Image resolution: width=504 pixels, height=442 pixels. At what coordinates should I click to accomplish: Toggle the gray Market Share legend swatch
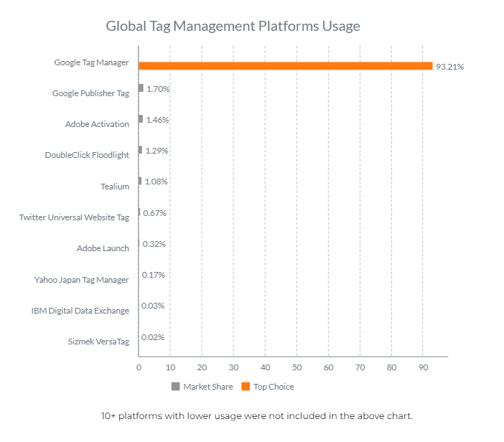(x=175, y=386)
